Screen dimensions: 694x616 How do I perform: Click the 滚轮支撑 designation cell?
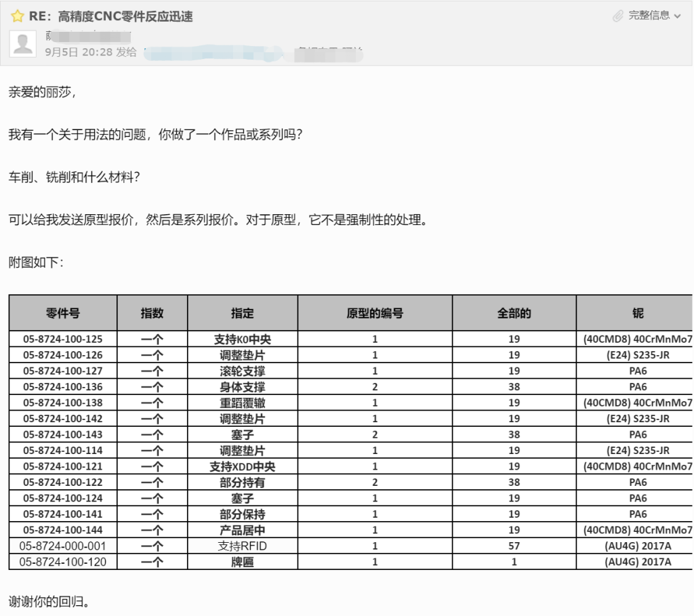pos(243,371)
